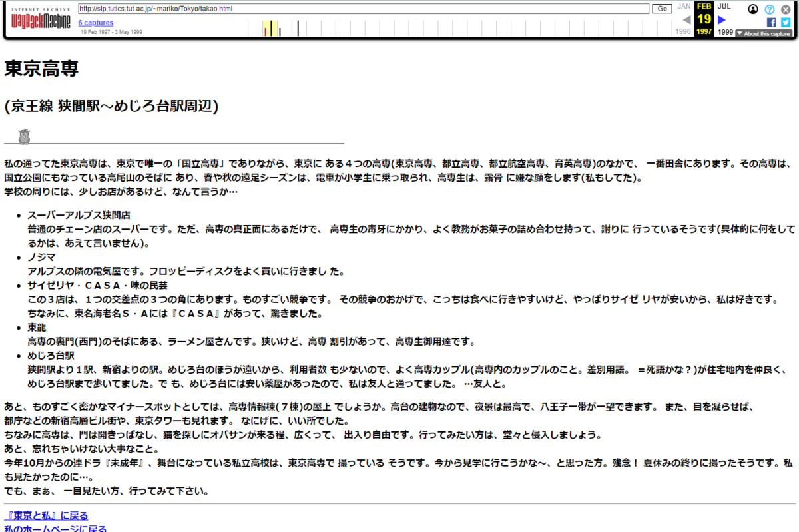Click the list item ノジマ

[x=41, y=257]
